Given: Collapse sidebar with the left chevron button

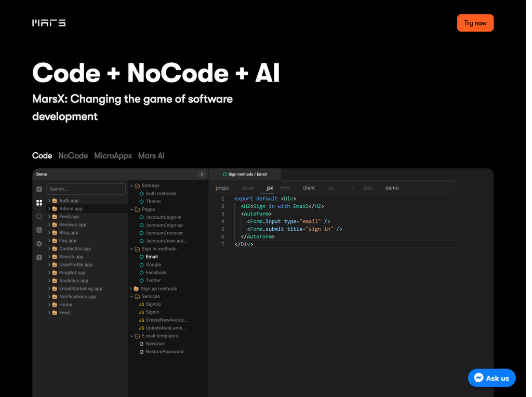Looking at the screenshot, I should coord(202,175).
